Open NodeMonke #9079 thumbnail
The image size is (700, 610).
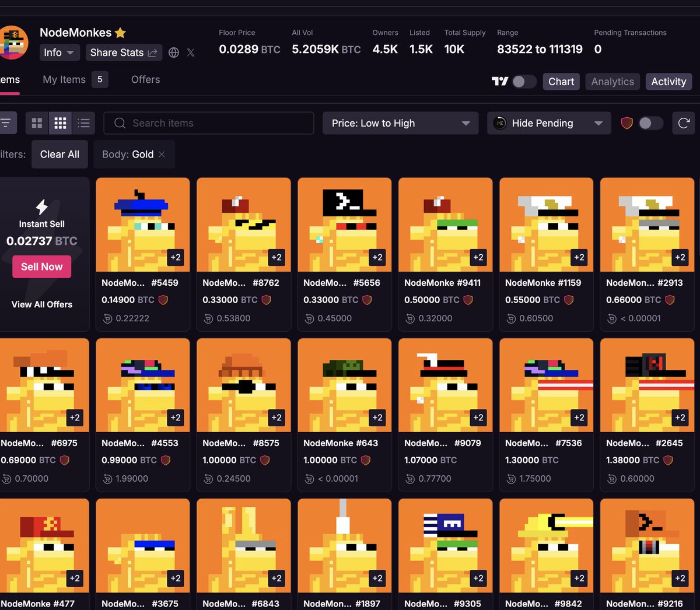click(446, 385)
